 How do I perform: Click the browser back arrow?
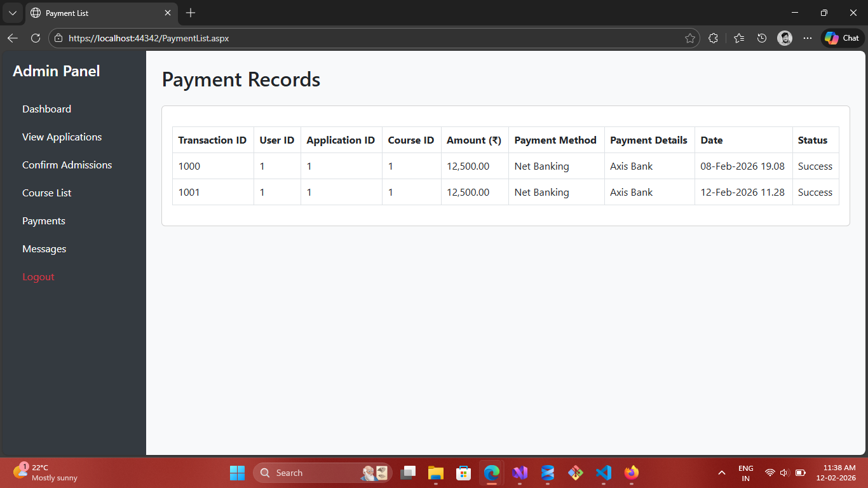tap(13, 38)
